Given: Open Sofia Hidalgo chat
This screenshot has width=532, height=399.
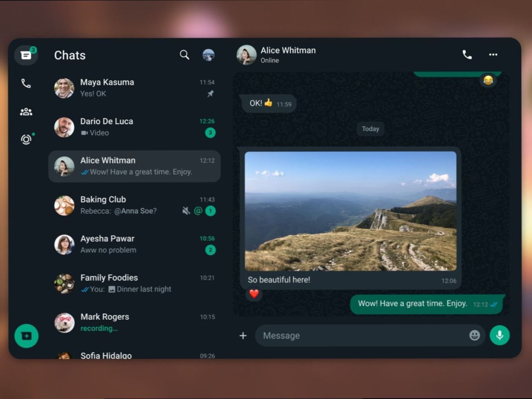Looking at the screenshot, I should pos(134,354).
